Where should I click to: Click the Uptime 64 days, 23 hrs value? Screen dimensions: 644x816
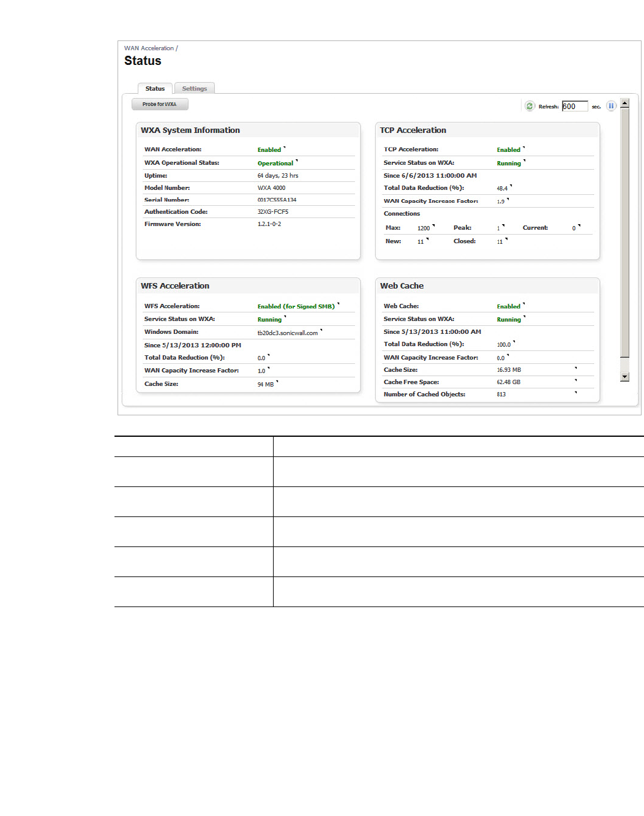[278, 176]
